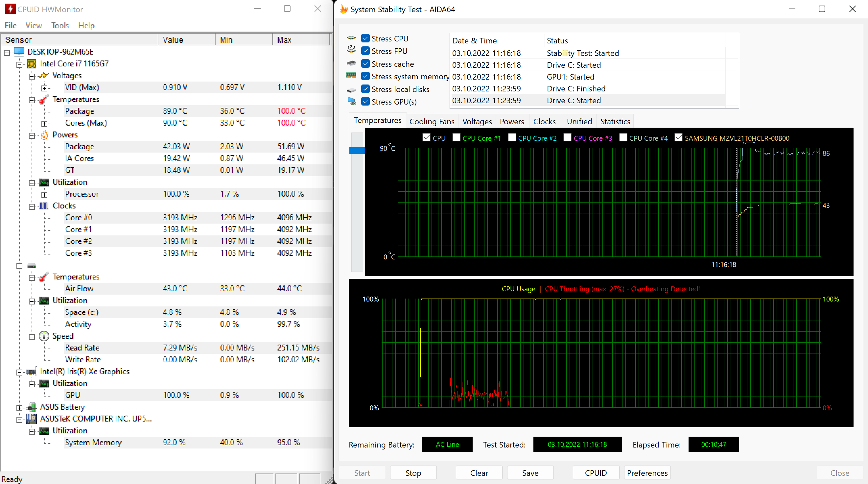868x484 pixels.
Task: Uncheck the Stress FPU checkbox
Action: [x=365, y=51]
